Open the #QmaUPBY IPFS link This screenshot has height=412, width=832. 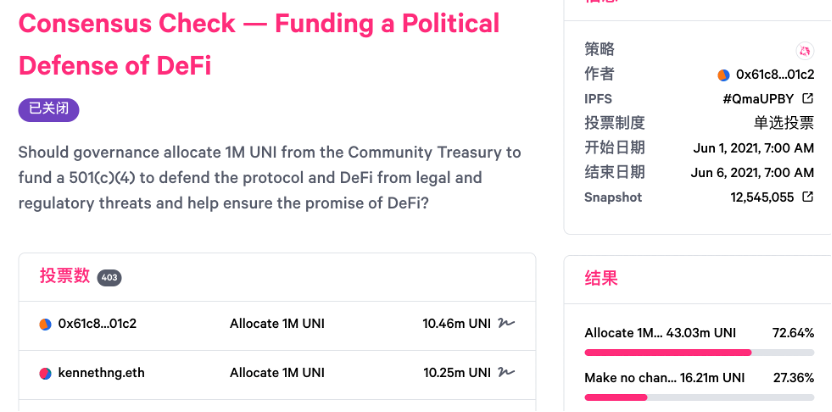coord(758,99)
